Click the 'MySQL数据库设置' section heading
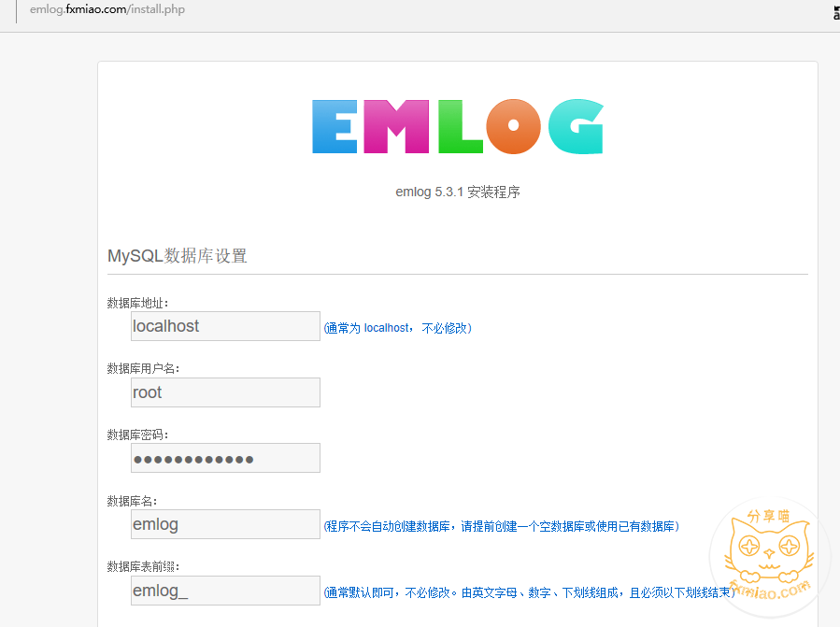The image size is (840, 627). click(178, 256)
